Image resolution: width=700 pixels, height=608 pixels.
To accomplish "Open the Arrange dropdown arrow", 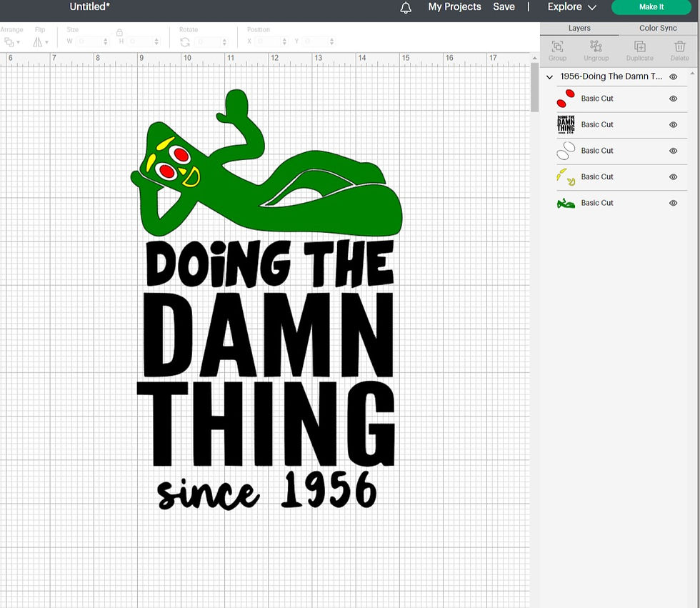I will (19, 42).
